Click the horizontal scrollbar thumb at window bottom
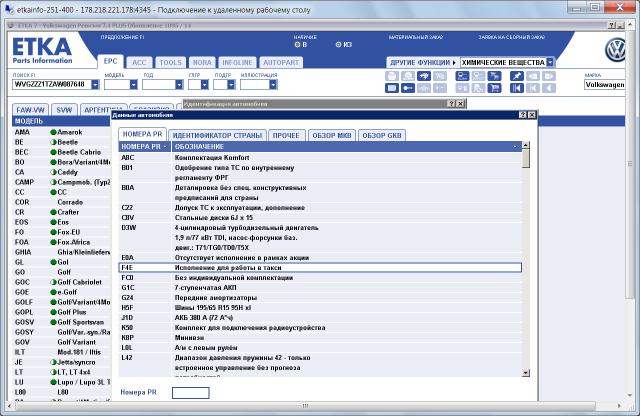 point(305,406)
